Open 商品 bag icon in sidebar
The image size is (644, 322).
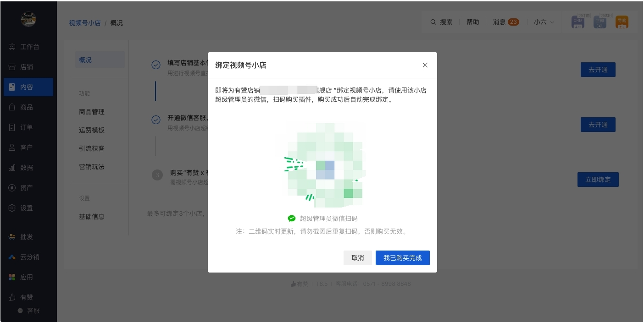tap(12, 107)
